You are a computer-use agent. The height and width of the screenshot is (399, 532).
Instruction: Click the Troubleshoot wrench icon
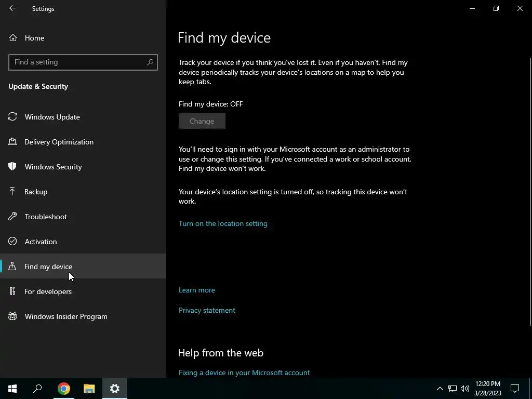[x=12, y=217]
